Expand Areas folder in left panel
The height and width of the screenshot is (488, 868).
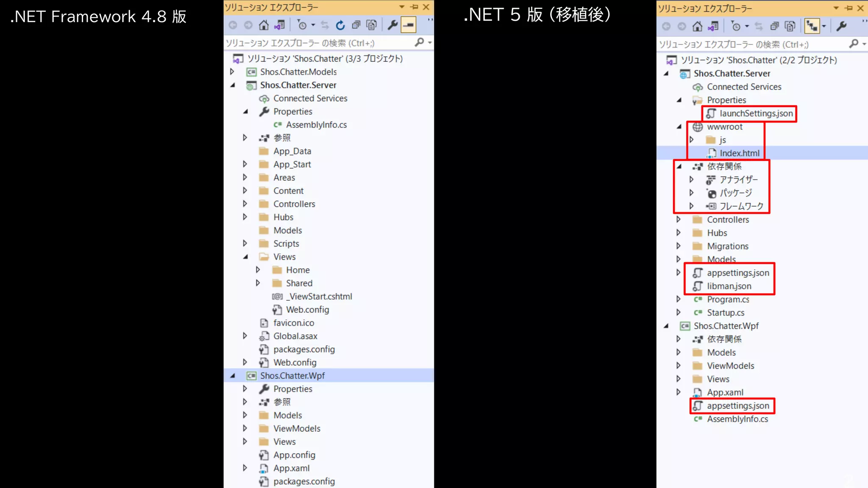pos(245,177)
